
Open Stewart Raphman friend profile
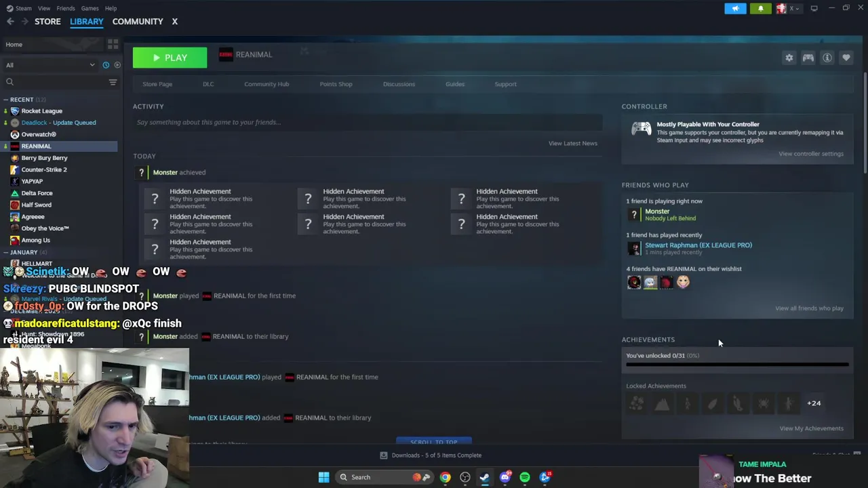(698, 245)
